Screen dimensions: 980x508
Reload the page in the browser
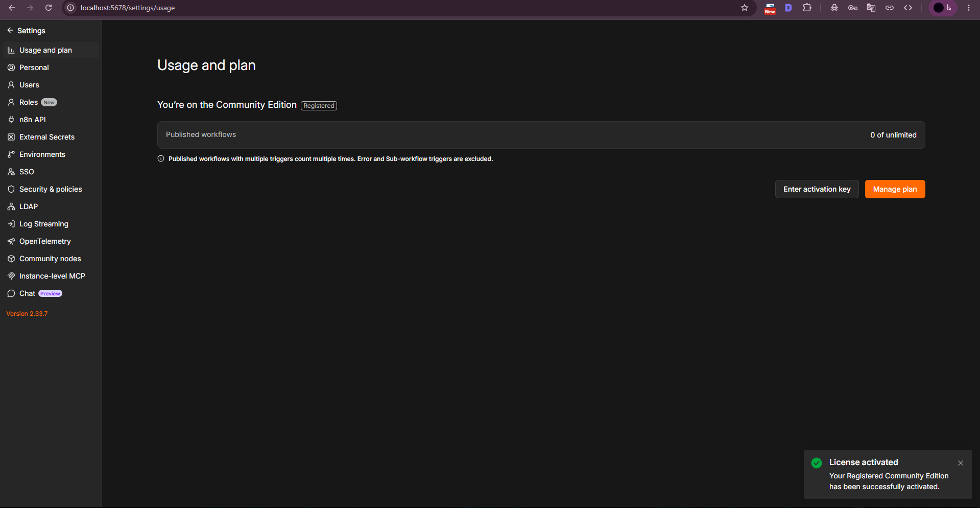click(x=49, y=8)
